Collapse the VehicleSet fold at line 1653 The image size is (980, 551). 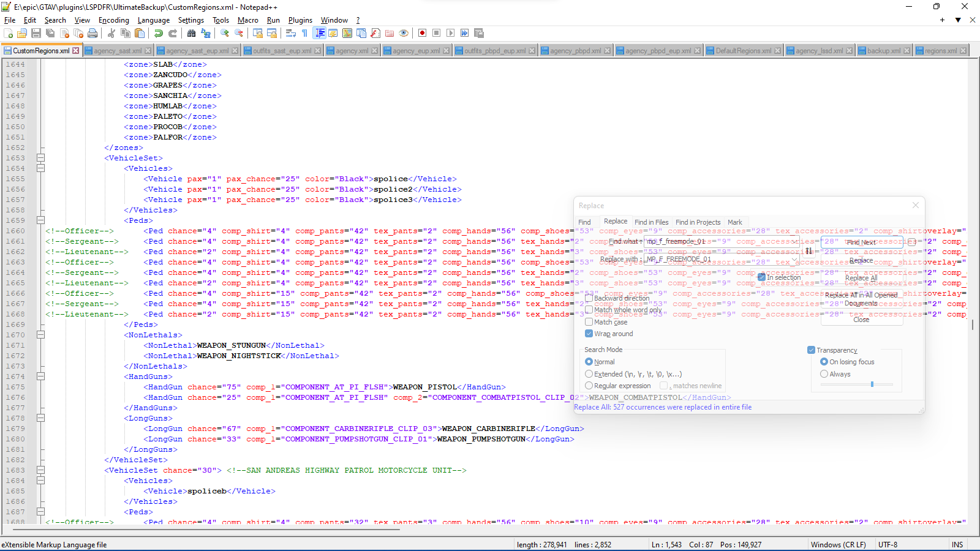point(40,158)
